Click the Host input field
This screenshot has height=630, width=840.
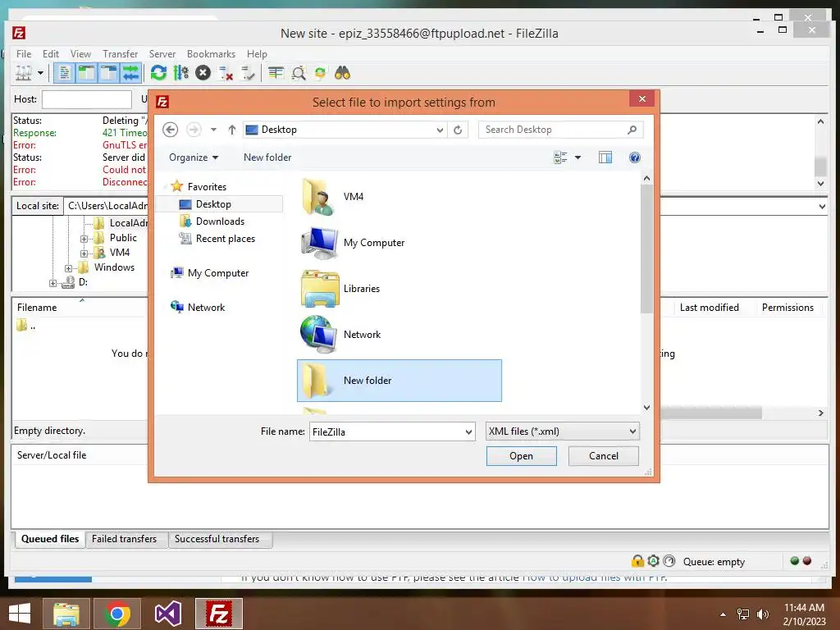(x=87, y=99)
